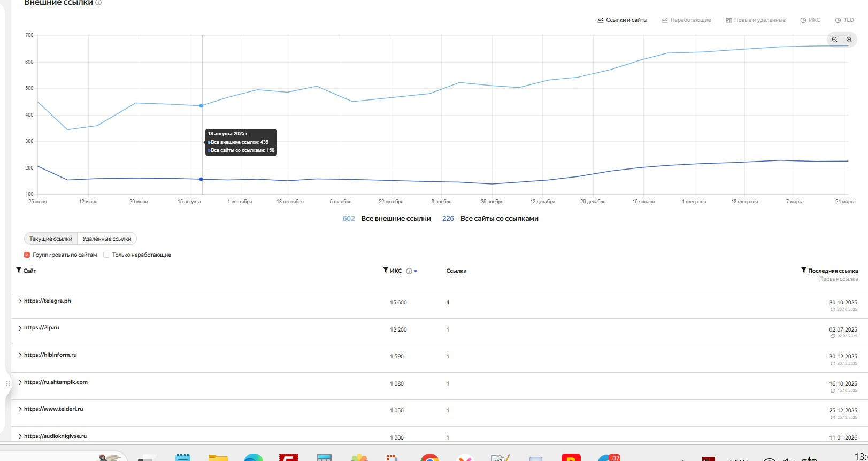Screen dimensions: 868x461
Task: Expand the https://www.telderi.ru row
Action: (x=20, y=409)
